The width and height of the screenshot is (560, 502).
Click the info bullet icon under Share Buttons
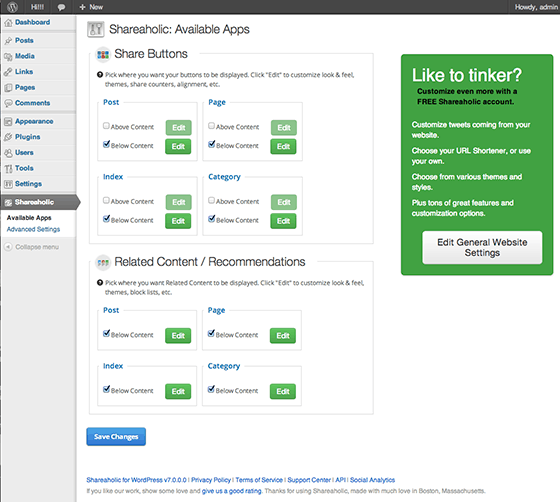pos(100,75)
